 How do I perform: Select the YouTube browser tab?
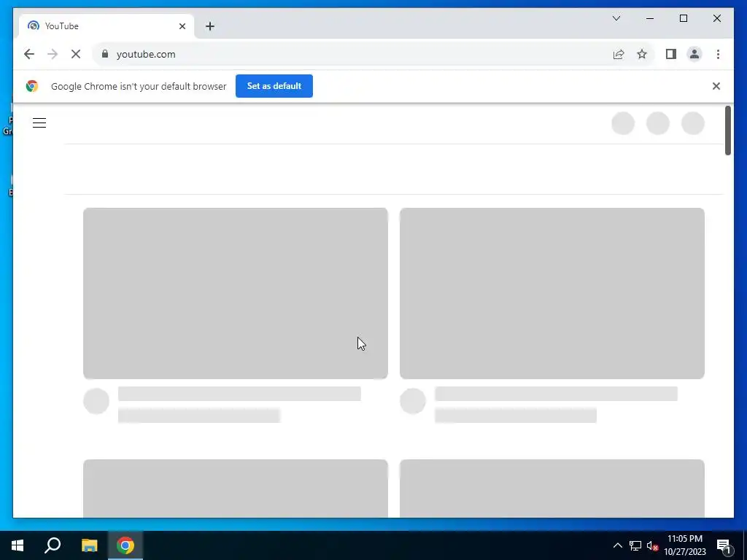point(106,26)
